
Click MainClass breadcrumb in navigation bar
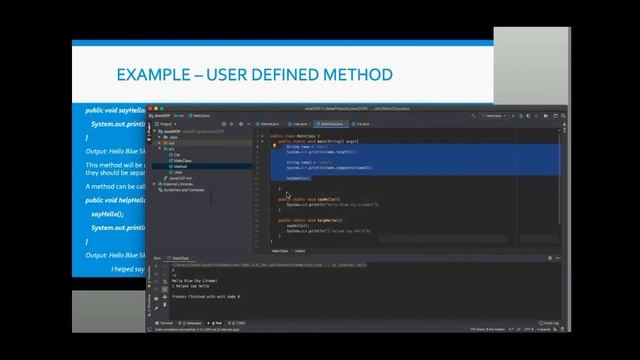[199, 116]
